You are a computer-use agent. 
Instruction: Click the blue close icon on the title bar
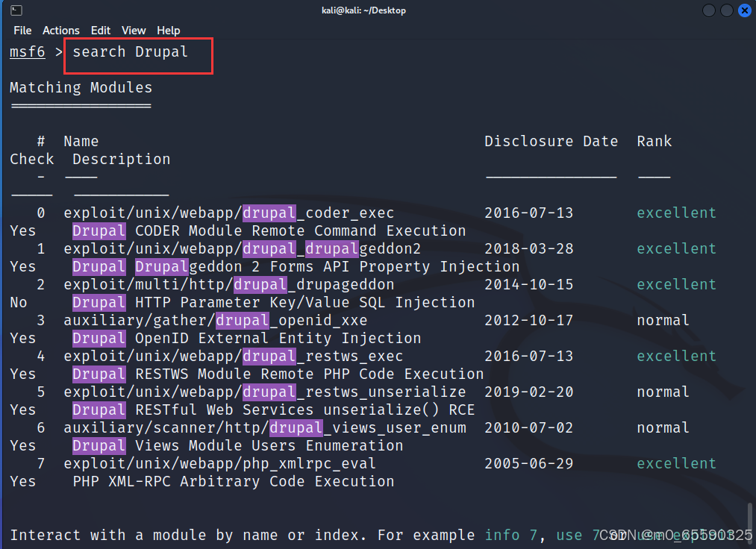tap(744, 10)
